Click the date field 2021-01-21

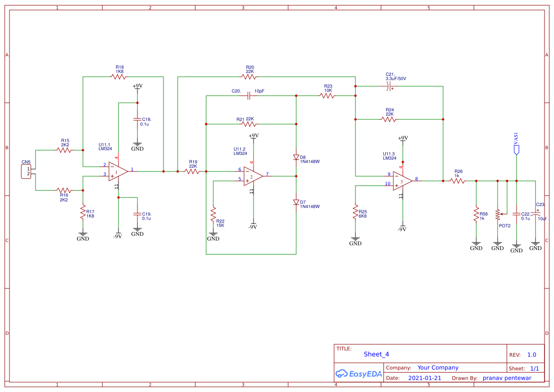[425, 377]
